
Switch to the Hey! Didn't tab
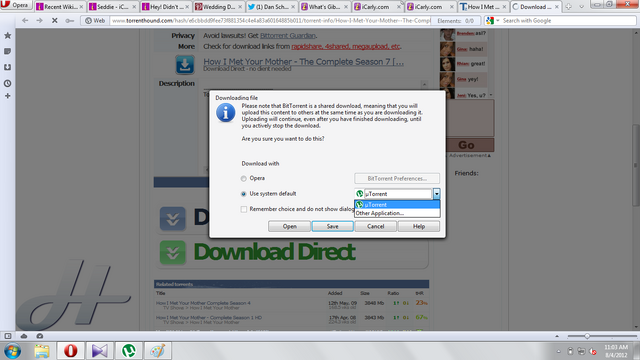tap(165, 7)
